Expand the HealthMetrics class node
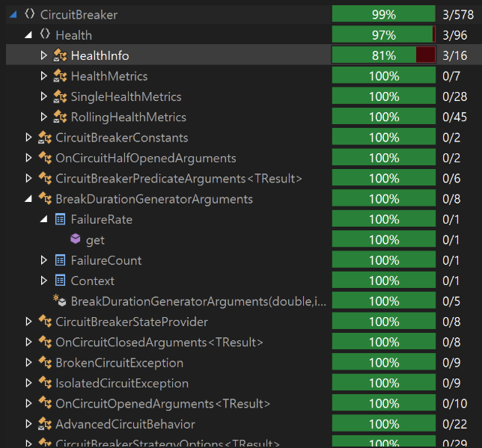Image resolution: width=482 pixels, height=448 pixels. coord(43,76)
